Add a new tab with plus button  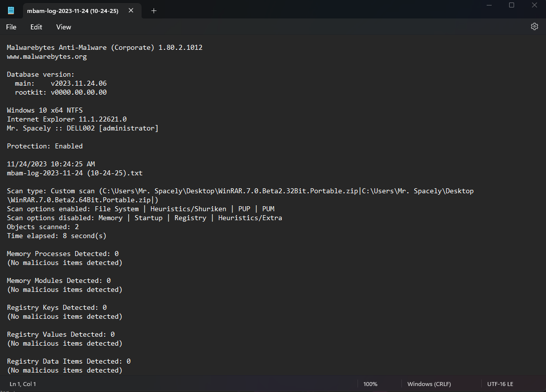[154, 11]
